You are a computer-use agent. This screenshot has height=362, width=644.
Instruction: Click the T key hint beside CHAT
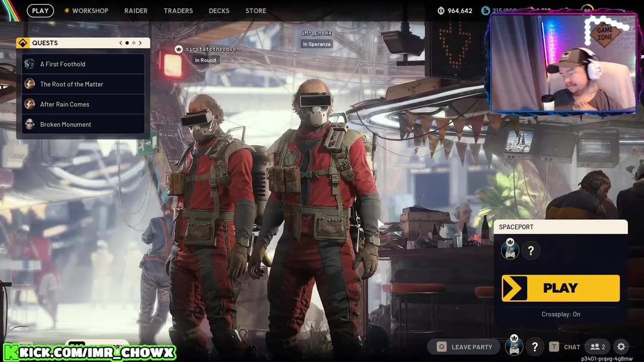point(554,347)
